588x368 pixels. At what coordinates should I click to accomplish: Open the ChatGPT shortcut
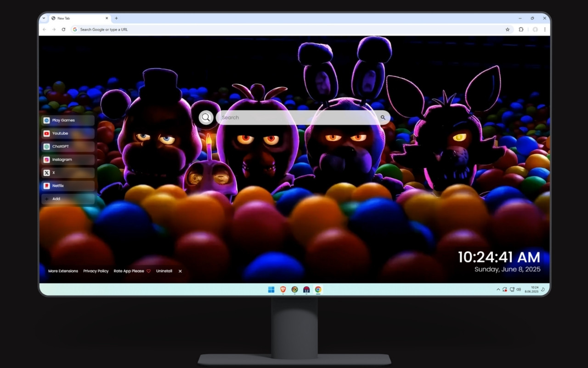click(68, 146)
